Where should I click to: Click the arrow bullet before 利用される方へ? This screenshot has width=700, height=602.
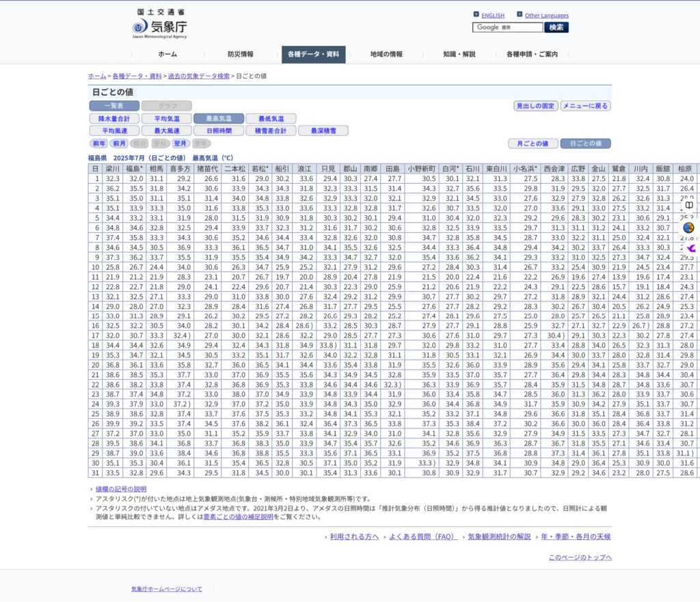point(325,537)
